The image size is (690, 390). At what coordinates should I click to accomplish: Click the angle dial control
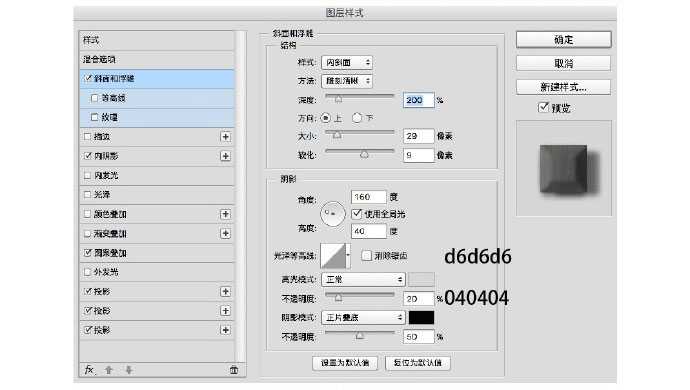(333, 214)
